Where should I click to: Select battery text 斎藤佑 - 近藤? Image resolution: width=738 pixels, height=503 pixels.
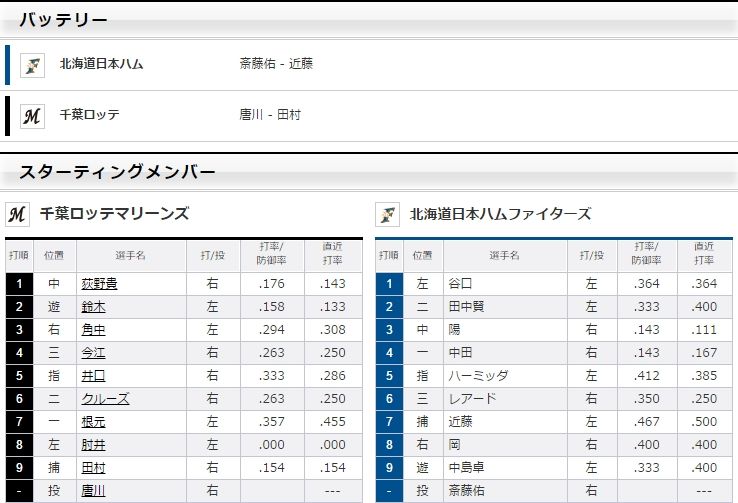tap(276, 64)
